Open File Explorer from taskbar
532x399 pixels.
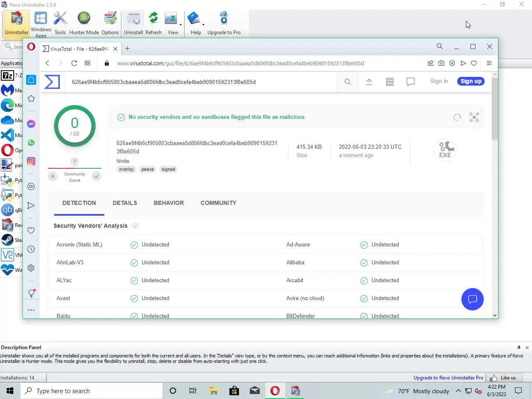pyautogui.click(x=214, y=391)
